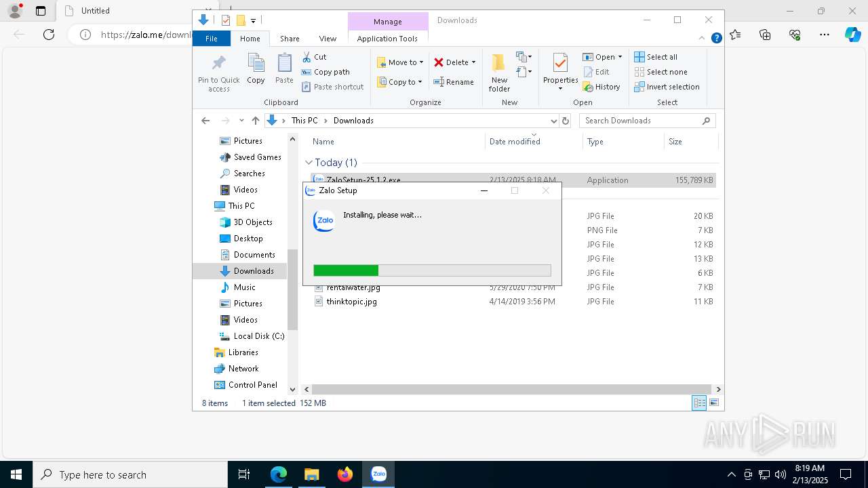Click Select none in ribbon

click(x=660, y=72)
